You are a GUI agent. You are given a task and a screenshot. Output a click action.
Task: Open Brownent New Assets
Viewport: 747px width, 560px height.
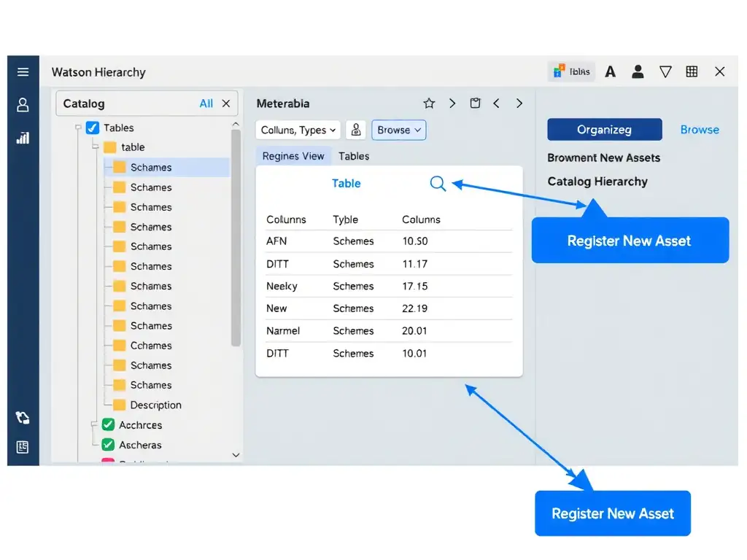603,157
